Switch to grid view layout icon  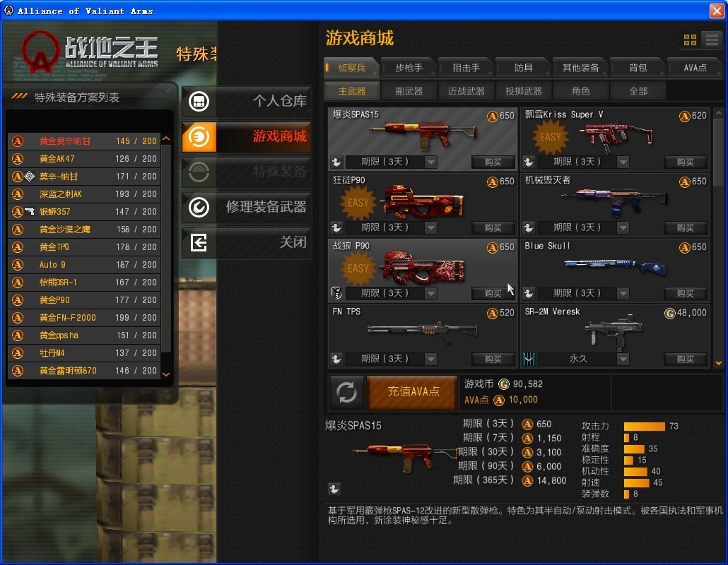coord(690,40)
